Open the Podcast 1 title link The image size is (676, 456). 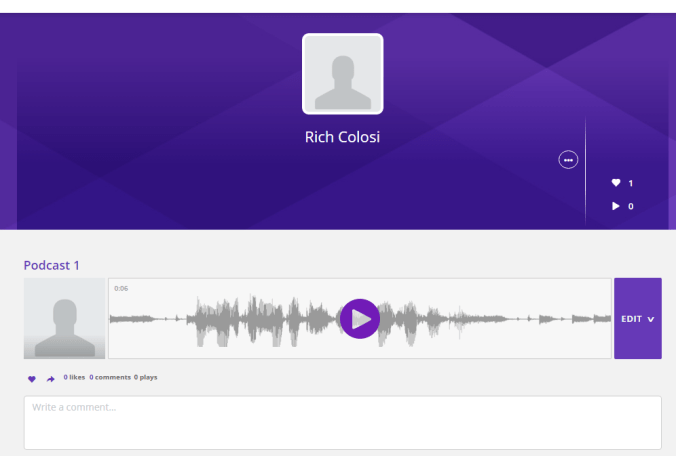pyautogui.click(x=52, y=265)
